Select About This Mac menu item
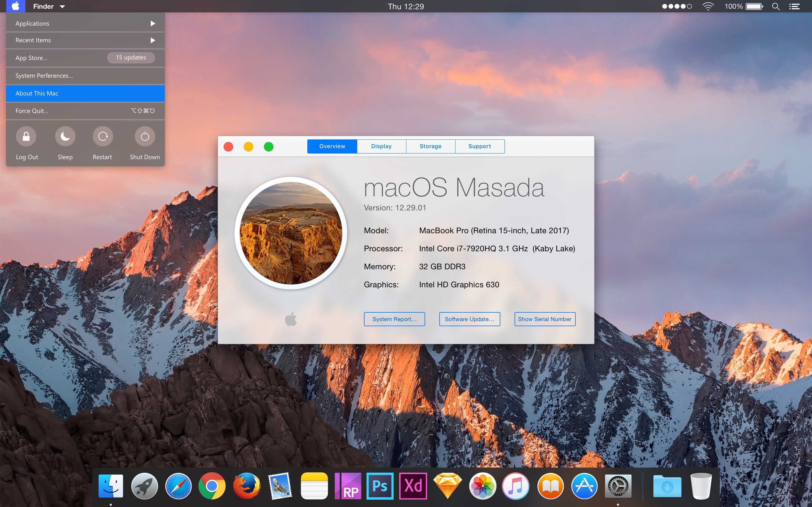The height and width of the screenshot is (507, 812). 85,93
